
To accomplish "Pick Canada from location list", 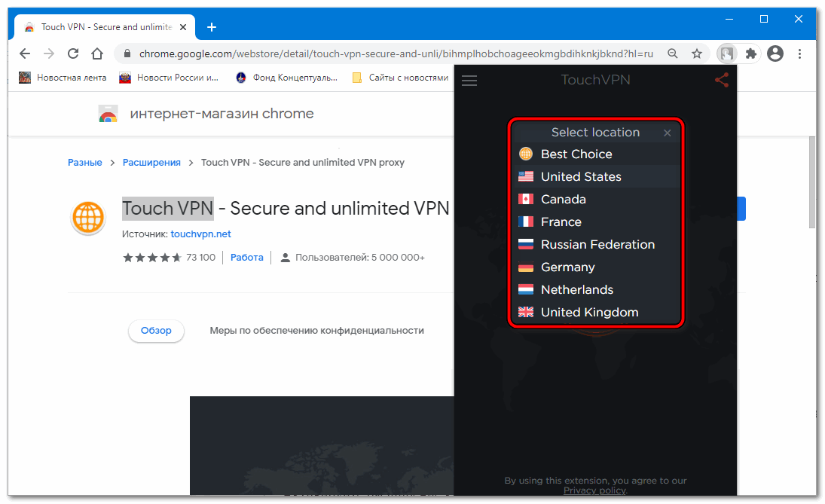I will pyautogui.click(x=563, y=200).
